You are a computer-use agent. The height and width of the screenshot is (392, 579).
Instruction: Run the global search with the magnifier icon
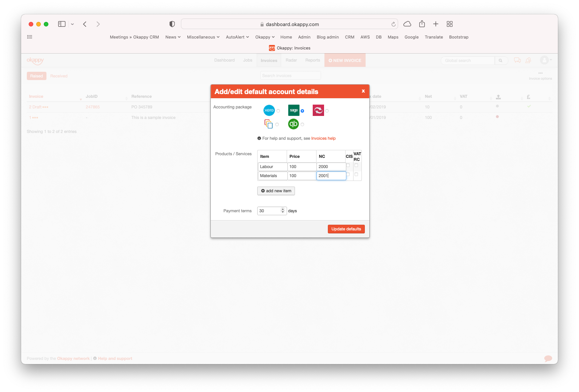pos(501,60)
